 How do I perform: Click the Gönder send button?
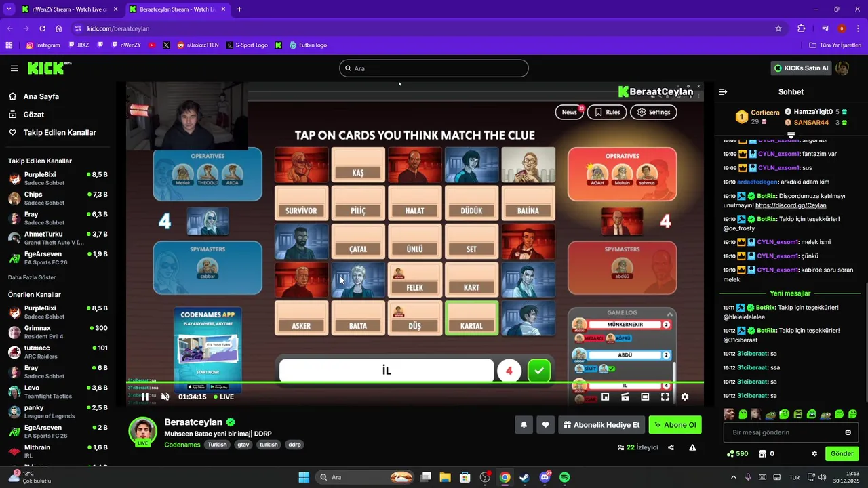[842, 453]
